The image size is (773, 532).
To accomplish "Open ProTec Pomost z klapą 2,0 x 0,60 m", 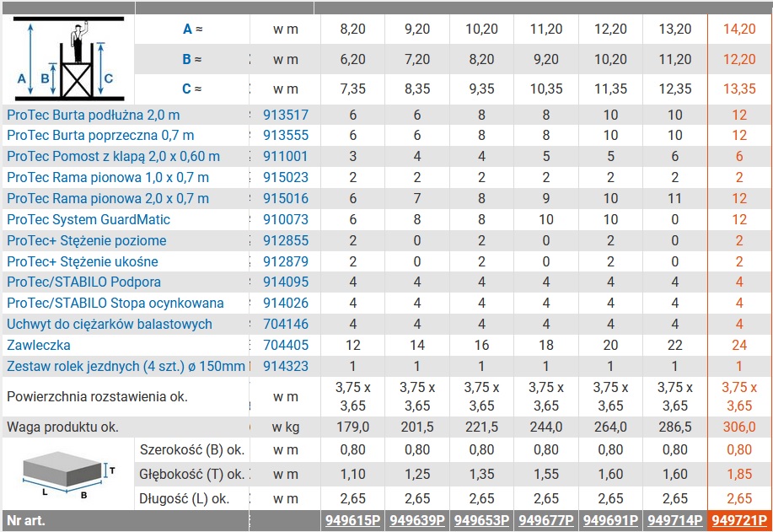I will (x=114, y=156).
